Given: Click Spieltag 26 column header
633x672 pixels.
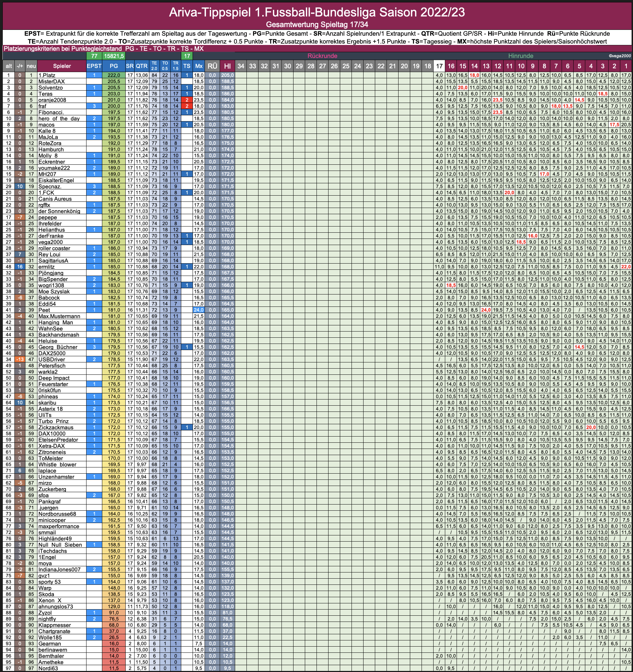Looking at the screenshot, I should [x=334, y=66].
